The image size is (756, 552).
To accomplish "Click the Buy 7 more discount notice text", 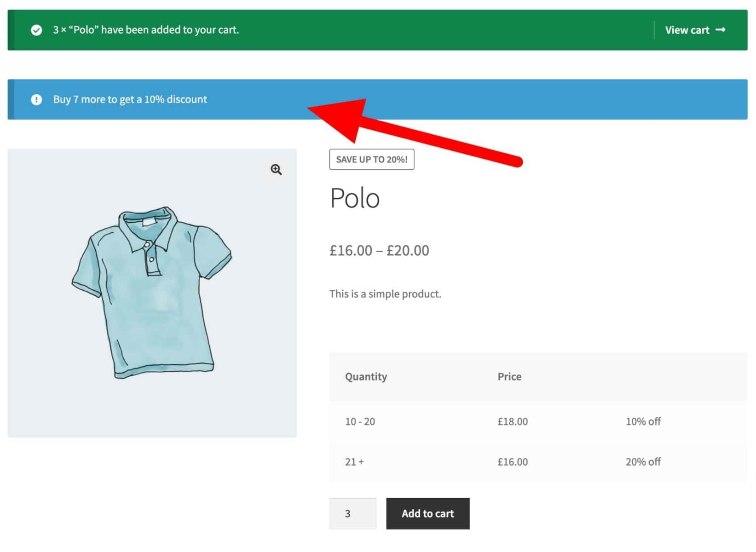I will pos(130,100).
